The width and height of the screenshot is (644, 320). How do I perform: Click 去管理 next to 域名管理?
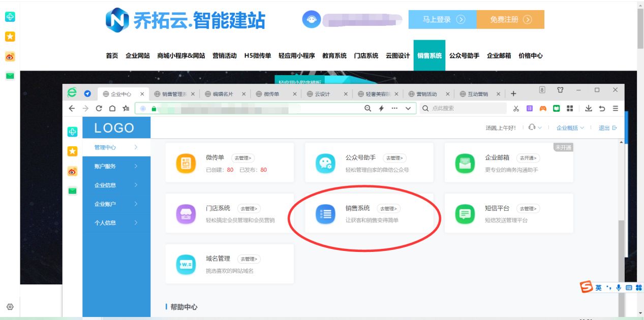click(x=250, y=259)
